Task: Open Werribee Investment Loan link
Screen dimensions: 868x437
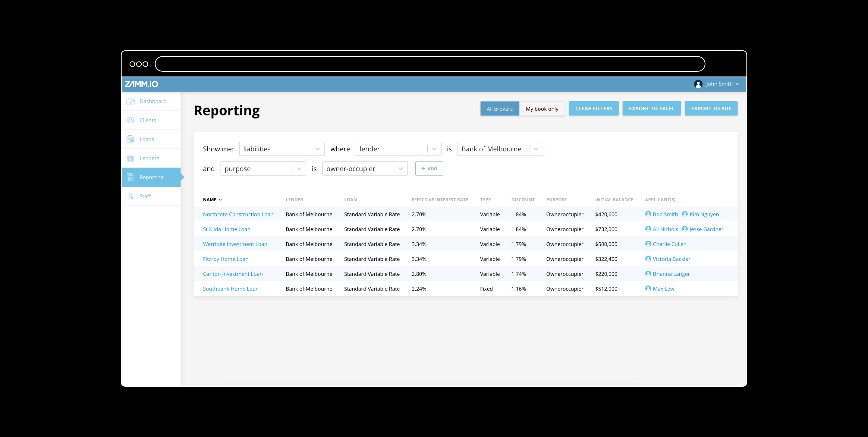Action: tap(235, 244)
